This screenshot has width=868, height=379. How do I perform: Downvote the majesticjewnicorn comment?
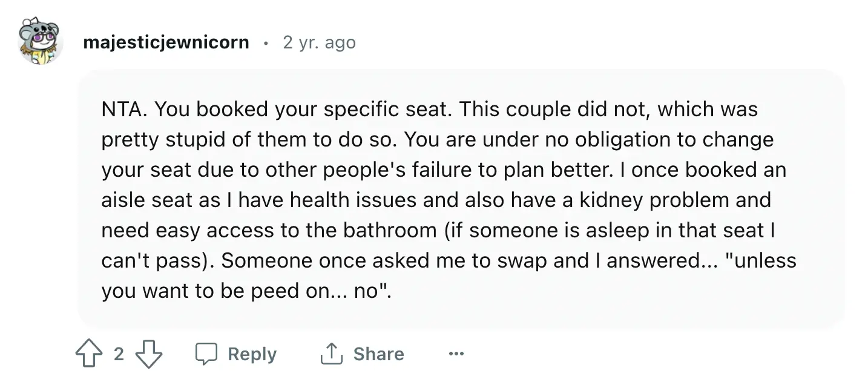pyautogui.click(x=148, y=354)
